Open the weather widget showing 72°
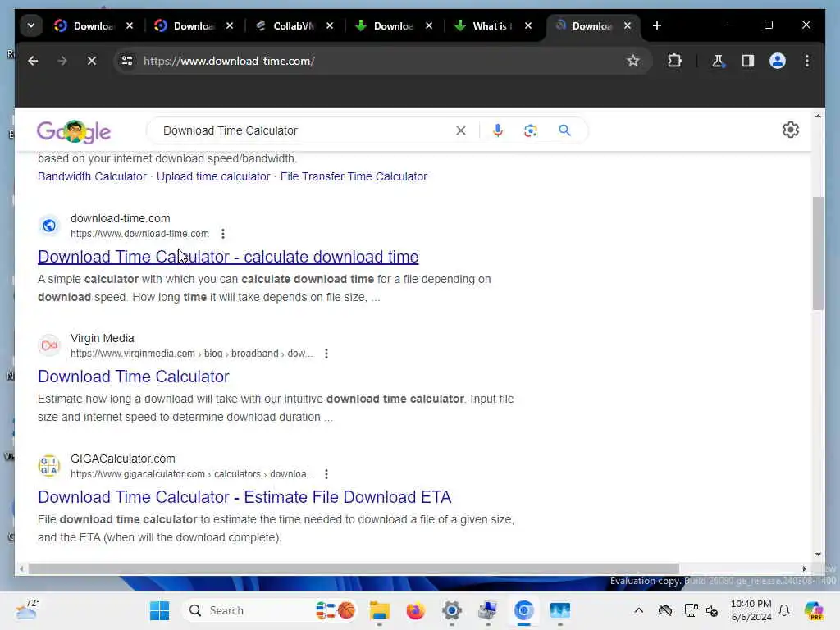 tap(27, 609)
